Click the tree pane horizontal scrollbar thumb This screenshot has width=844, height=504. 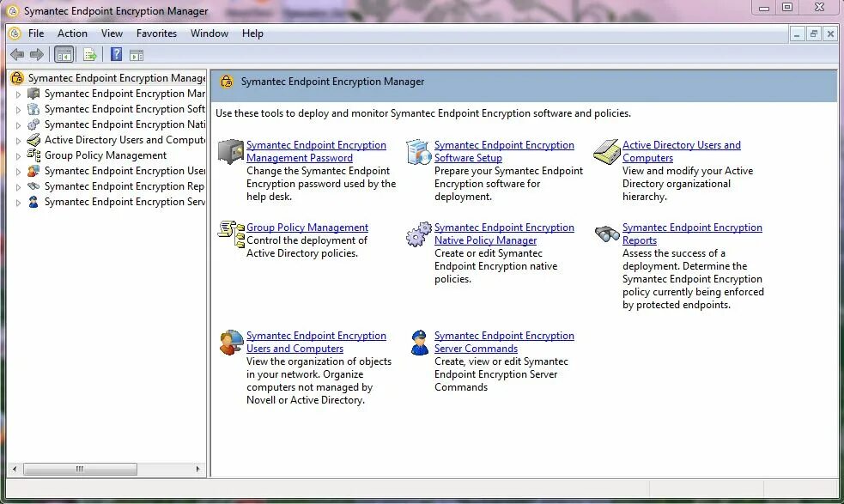[80, 469]
